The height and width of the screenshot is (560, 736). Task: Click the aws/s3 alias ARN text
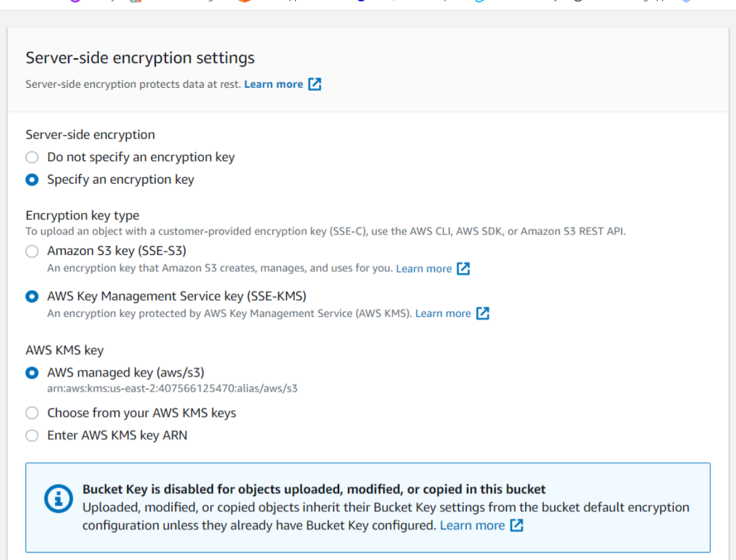172,388
